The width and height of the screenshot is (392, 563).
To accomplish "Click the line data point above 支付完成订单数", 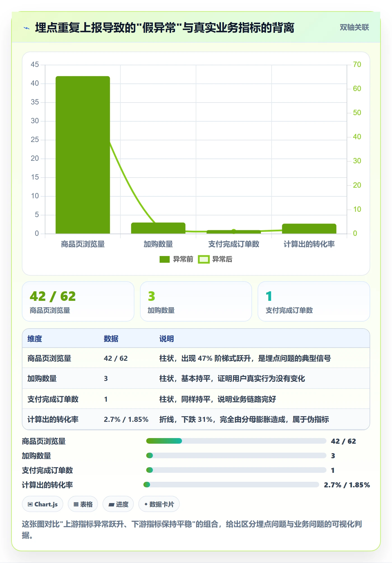I will [234, 231].
